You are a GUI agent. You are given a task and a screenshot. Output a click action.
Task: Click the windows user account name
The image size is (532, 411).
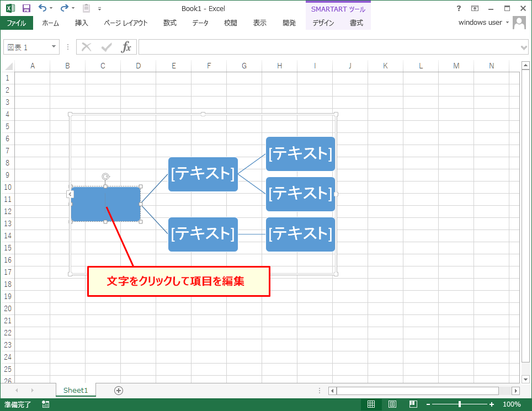point(480,23)
